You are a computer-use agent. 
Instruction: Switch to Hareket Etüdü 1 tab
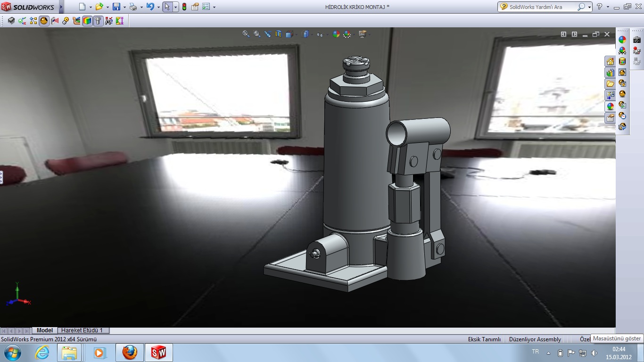coord(83,330)
